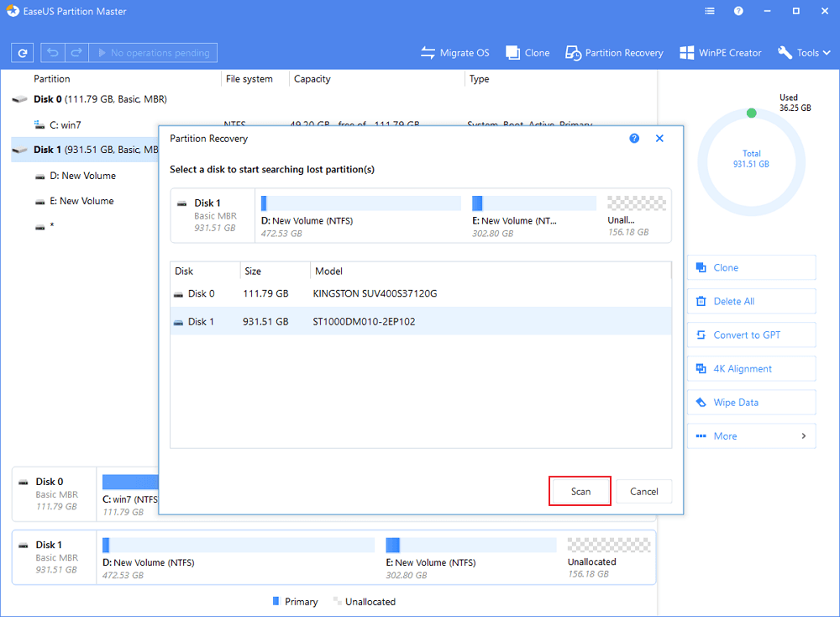Open the Clone tool in top toolbar
The height and width of the screenshot is (617, 840).
click(x=528, y=53)
